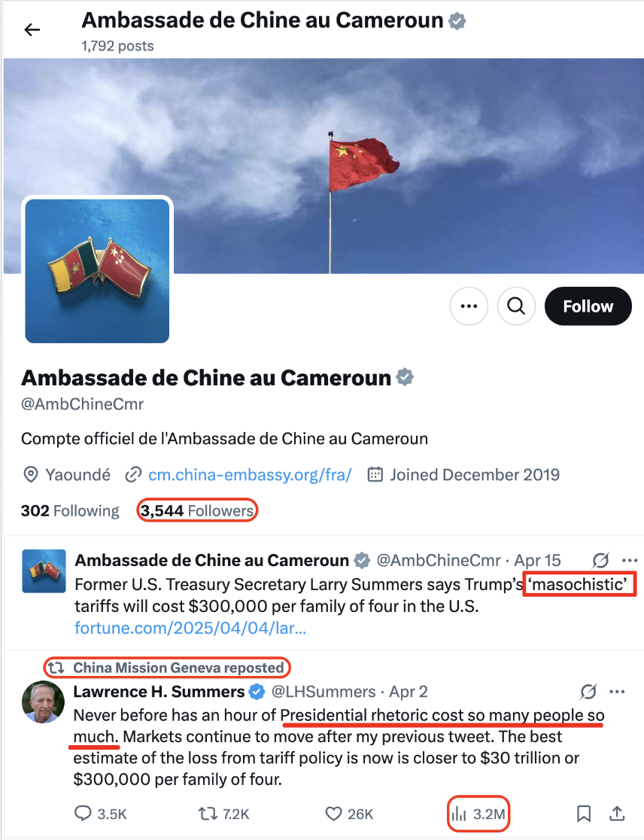
Task: Follow the Ambassade de Chine au Cameroun account
Action: pos(588,306)
